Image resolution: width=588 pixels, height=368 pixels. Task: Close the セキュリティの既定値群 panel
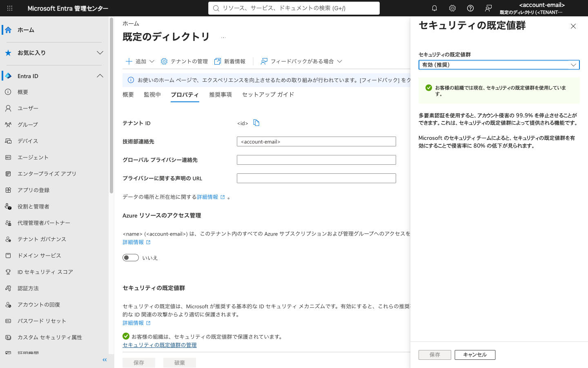pyautogui.click(x=573, y=26)
